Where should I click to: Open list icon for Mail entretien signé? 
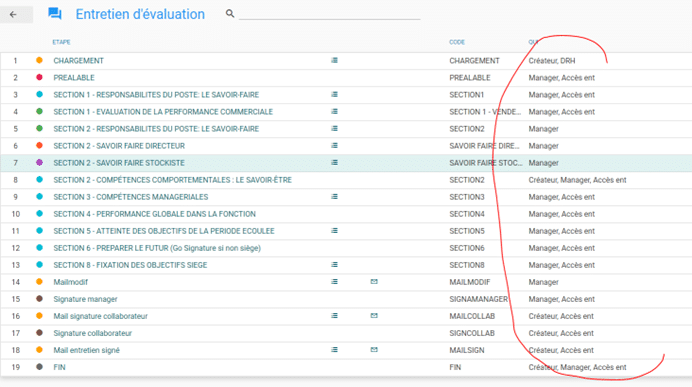point(335,350)
